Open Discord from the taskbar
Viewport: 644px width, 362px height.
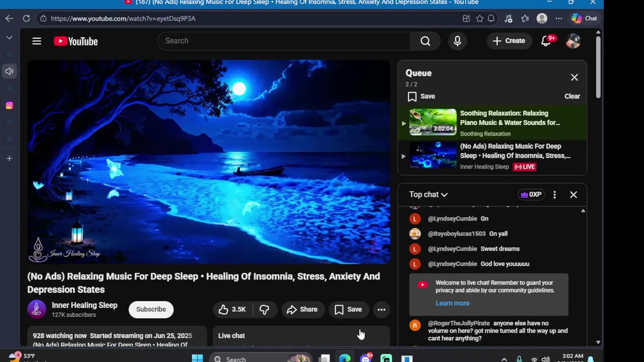(x=365, y=358)
